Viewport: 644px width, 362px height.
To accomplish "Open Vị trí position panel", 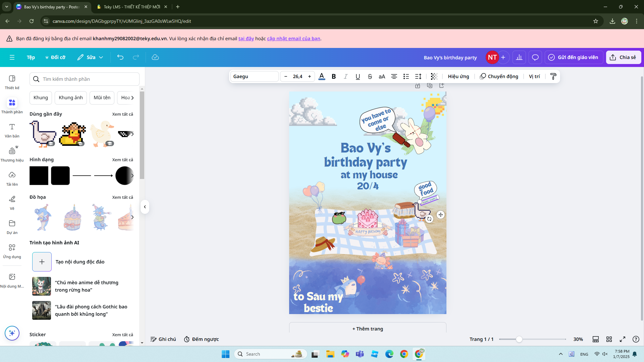I will (534, 76).
